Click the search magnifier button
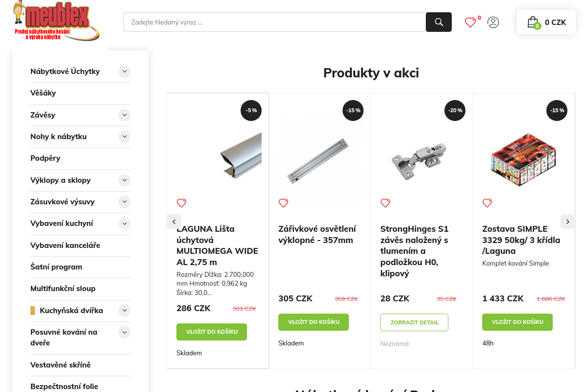This screenshot has width=588, height=392. point(439,22)
